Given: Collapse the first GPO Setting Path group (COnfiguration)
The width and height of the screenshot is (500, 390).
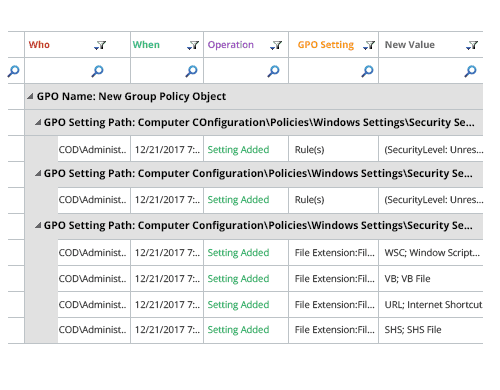Looking at the screenshot, I should pyautogui.click(x=38, y=122).
